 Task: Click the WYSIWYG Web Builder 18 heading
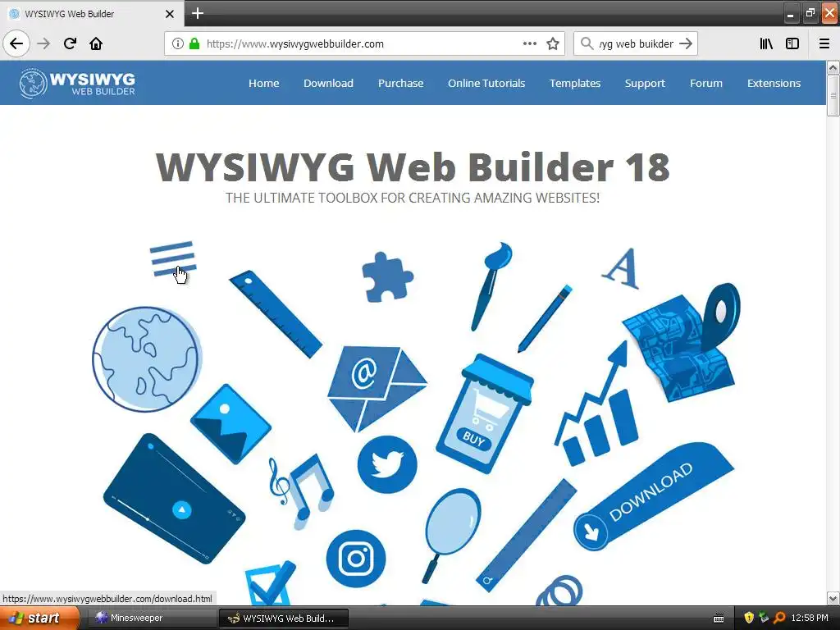[x=413, y=167]
